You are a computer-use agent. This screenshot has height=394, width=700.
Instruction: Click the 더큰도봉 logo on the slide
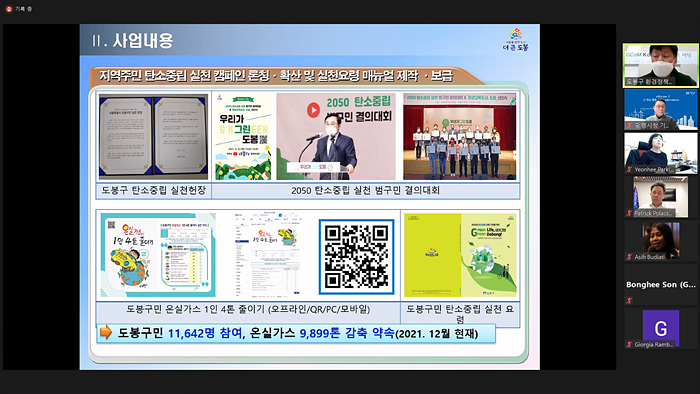tap(516, 40)
